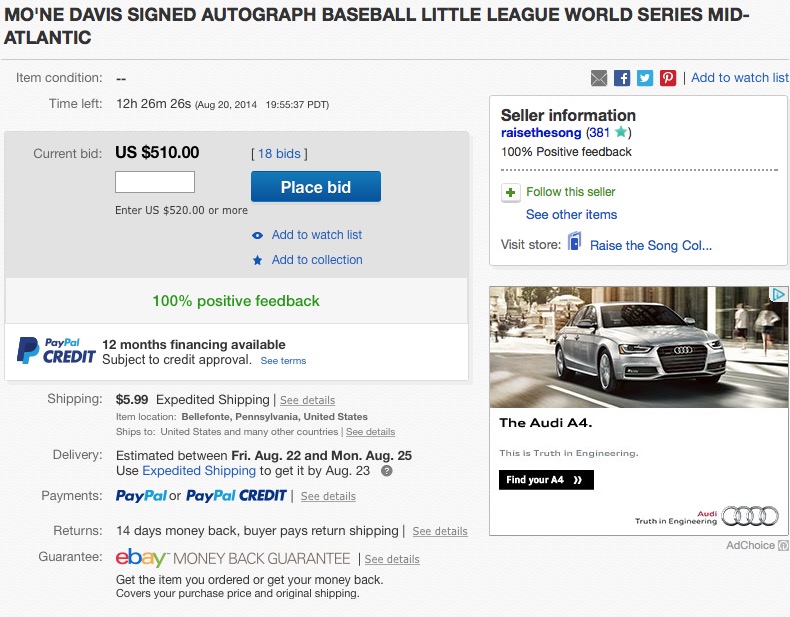Click the Audi A4 car ad image
Image resolution: width=790 pixels, height=617 pixels.
pos(638,347)
